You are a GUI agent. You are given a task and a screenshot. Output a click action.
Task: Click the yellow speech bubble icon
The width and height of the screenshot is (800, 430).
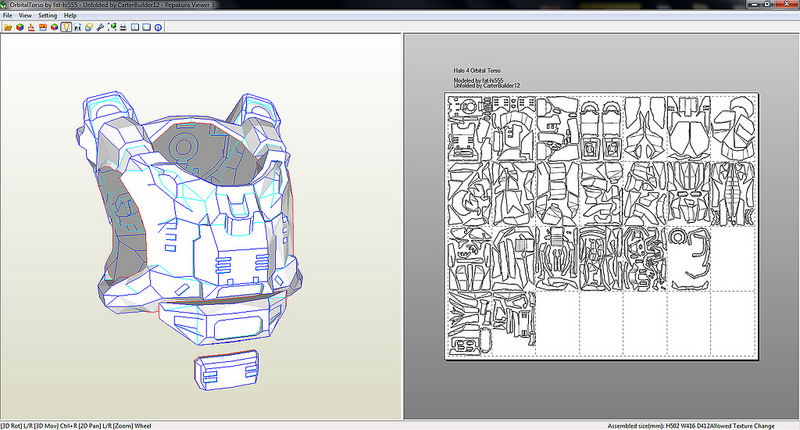[x=89, y=27]
